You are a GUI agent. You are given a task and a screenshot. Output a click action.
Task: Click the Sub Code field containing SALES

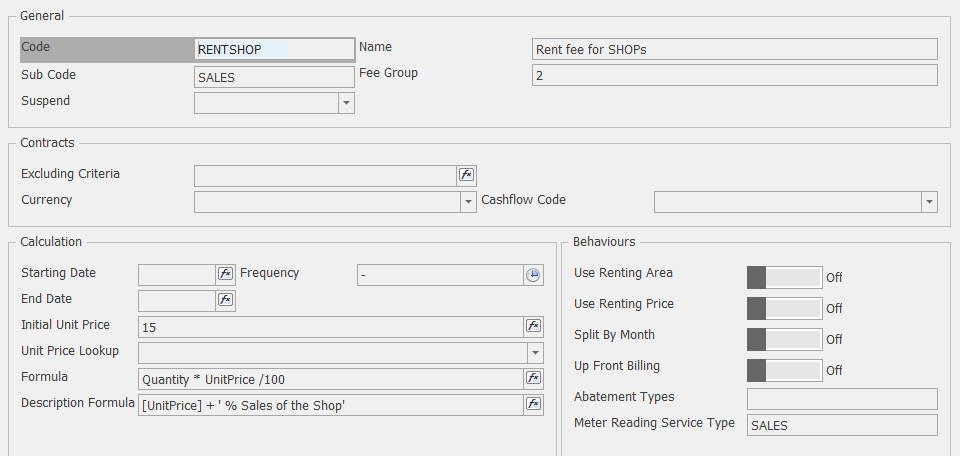[274, 77]
